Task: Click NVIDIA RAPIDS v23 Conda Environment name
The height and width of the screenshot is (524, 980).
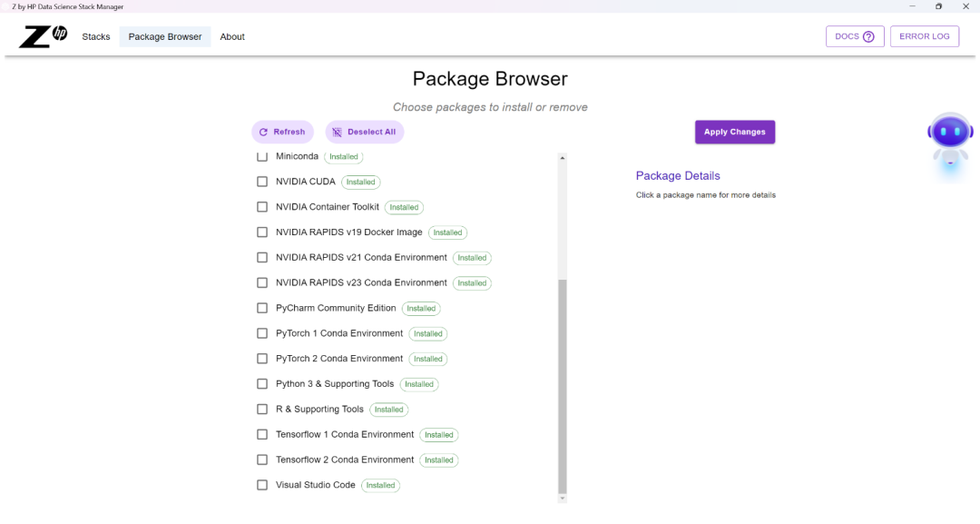Action: 361,282
